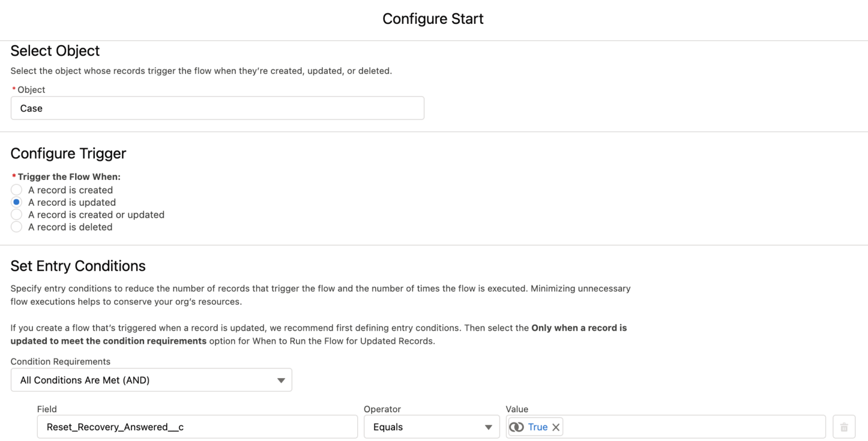Click the "Set Entry Conditions" heading

pyautogui.click(x=78, y=266)
